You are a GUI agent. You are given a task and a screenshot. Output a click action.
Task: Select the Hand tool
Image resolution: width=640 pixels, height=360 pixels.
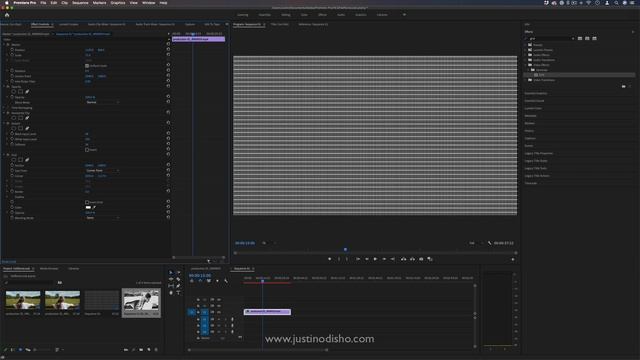pyautogui.click(x=171, y=293)
